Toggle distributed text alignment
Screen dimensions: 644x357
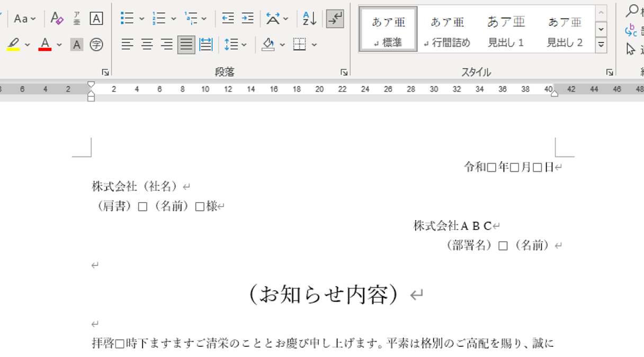204,44
